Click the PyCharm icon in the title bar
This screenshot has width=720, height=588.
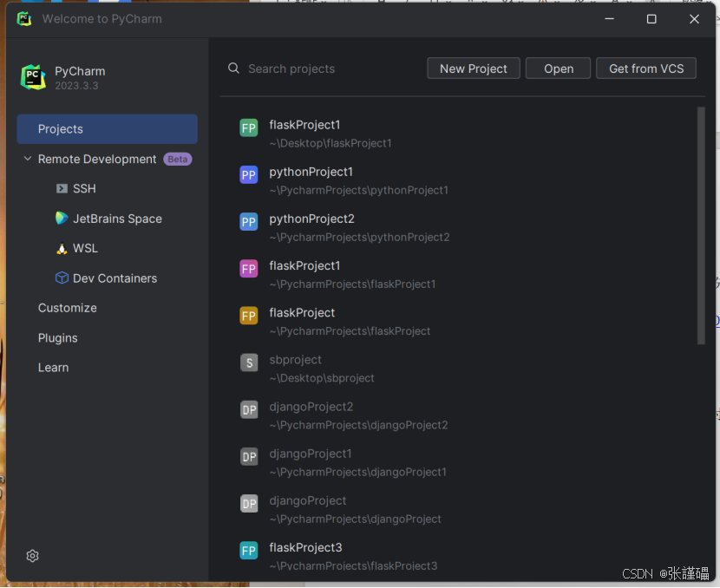click(x=24, y=19)
